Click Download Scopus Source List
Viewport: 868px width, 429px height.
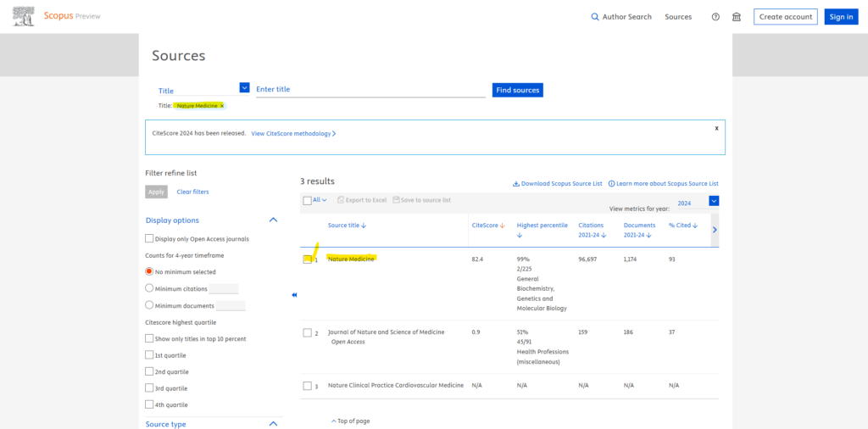click(x=557, y=183)
